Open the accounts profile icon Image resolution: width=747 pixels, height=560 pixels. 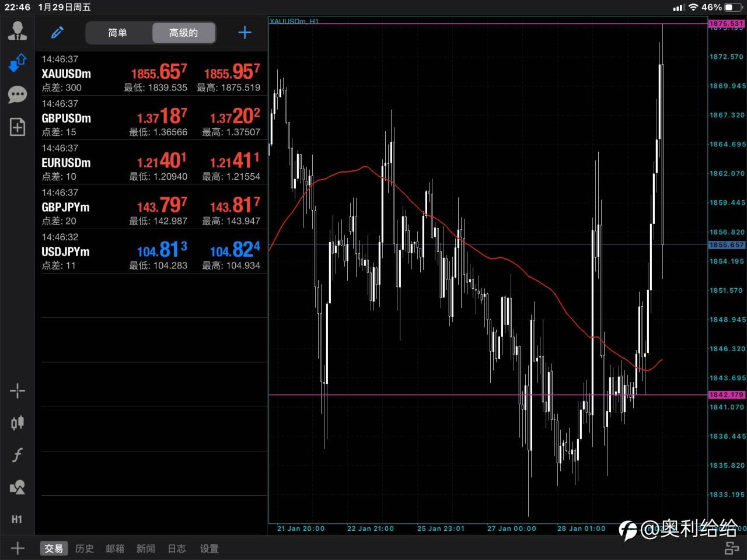click(18, 31)
